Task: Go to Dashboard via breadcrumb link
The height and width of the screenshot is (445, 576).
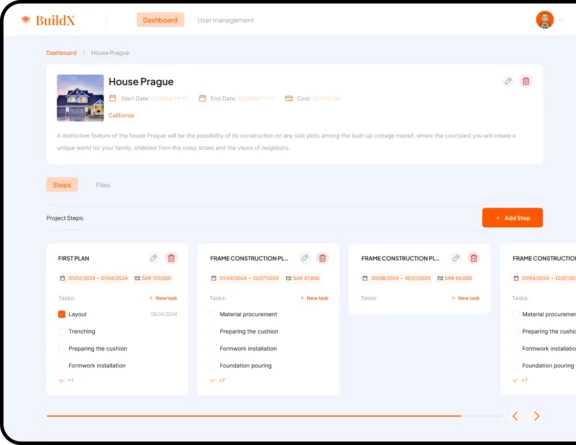Action: point(61,53)
